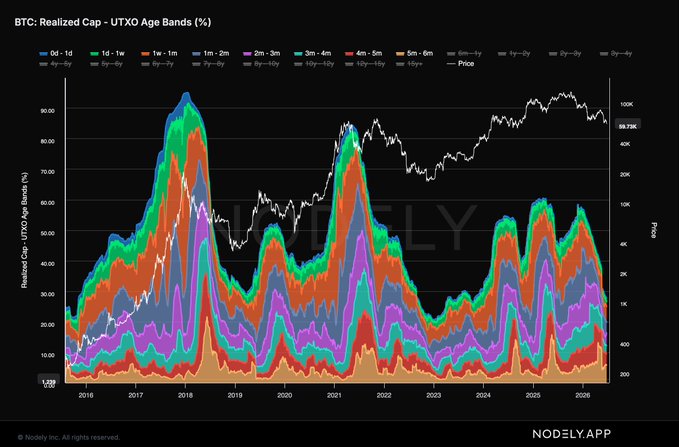
Task: Enable the 8y - 10y legend entry
Action: [261, 64]
